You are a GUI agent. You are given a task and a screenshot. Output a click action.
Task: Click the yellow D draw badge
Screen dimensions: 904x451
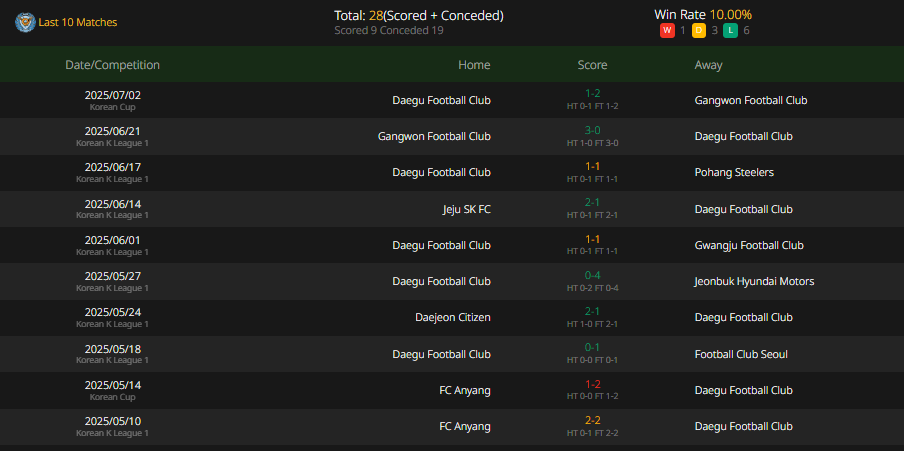point(699,31)
